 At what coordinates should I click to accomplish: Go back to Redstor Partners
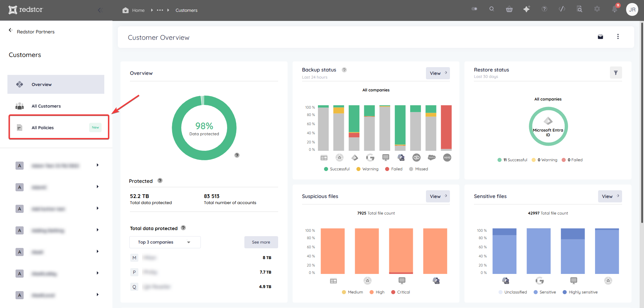click(x=32, y=31)
